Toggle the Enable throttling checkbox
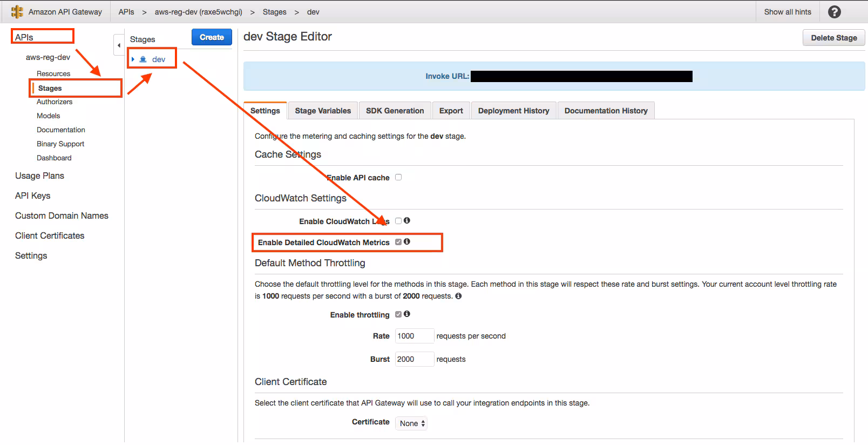Image resolution: width=868 pixels, height=445 pixels. click(398, 314)
